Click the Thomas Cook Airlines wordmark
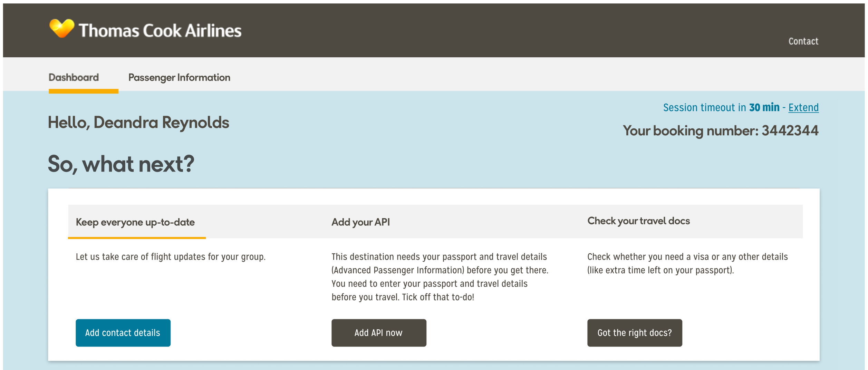Viewport: 868px width, 370px height. [x=160, y=30]
